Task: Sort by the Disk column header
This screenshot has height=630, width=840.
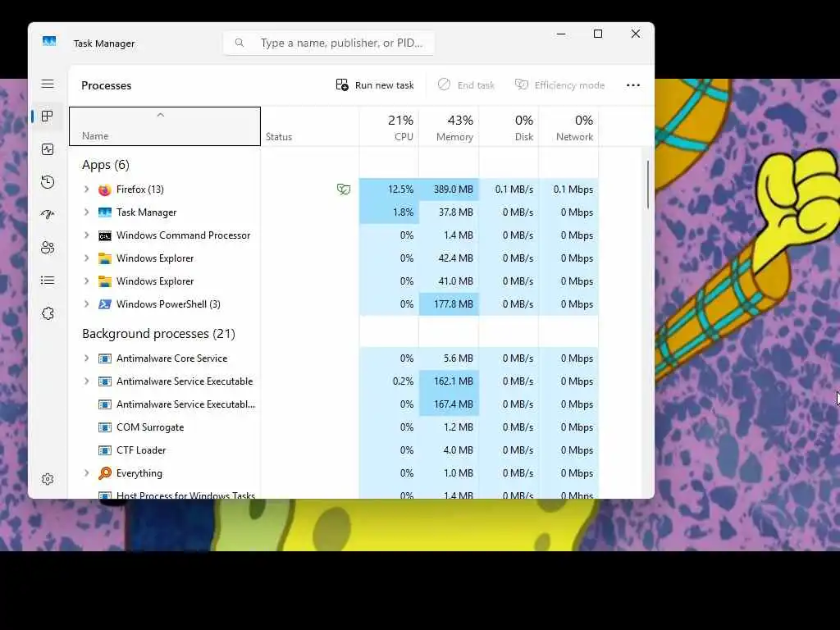Action: [x=509, y=126]
